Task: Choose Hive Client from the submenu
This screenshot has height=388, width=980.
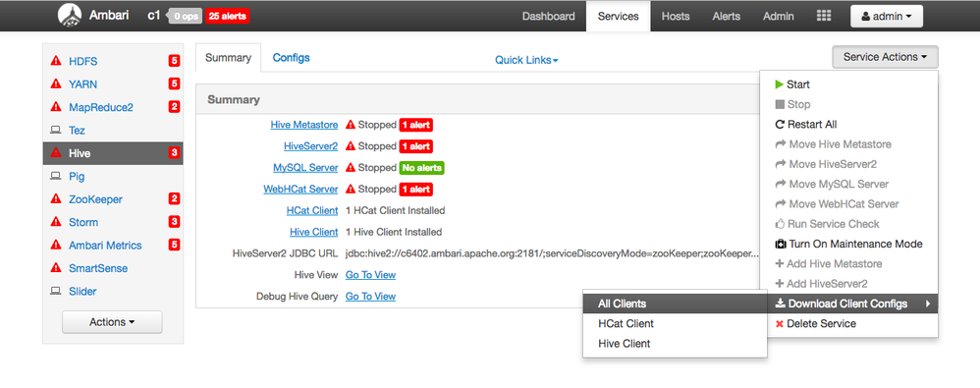Action: 675,344
